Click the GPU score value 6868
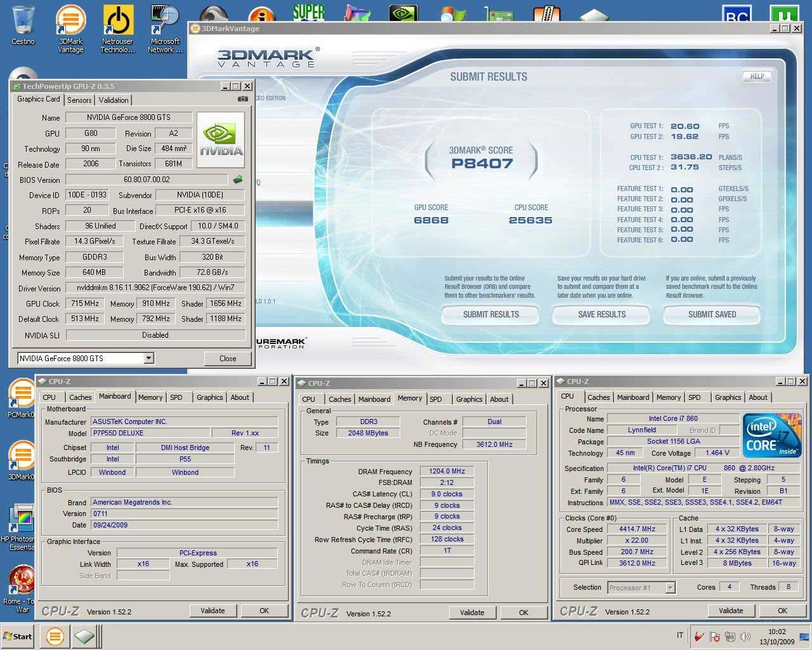 (431, 220)
